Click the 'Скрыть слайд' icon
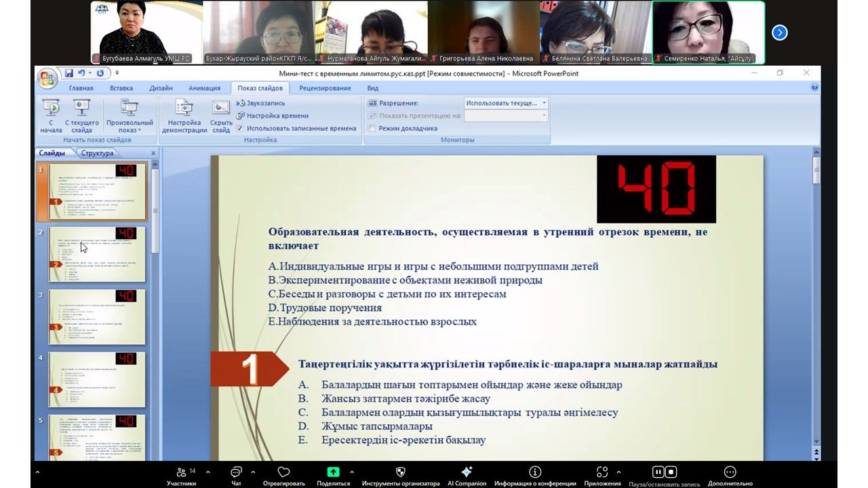 coord(220,108)
